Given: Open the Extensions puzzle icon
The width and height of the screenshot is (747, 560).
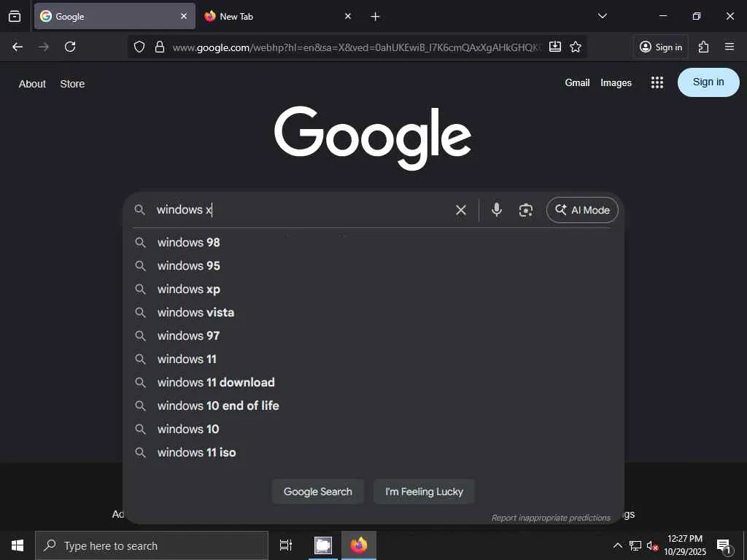Looking at the screenshot, I should (703, 47).
